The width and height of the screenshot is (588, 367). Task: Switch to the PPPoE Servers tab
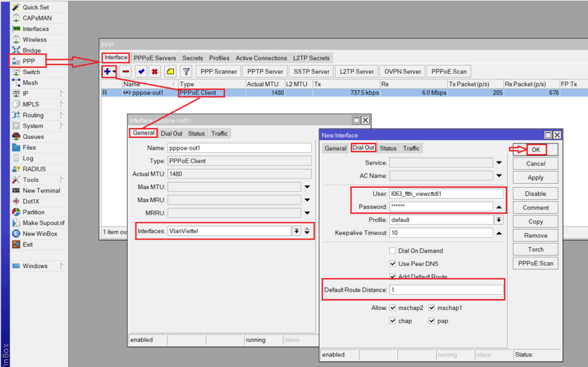pos(154,58)
